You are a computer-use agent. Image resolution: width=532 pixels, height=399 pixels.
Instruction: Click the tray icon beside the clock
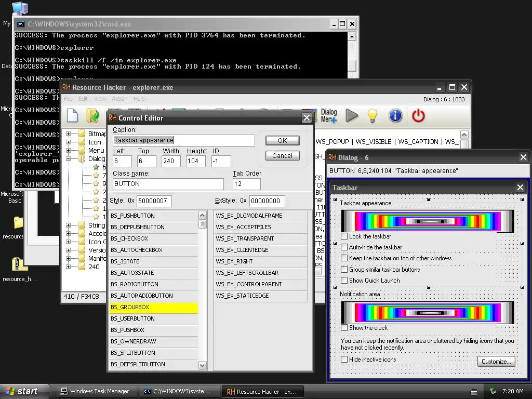pyautogui.click(x=493, y=391)
